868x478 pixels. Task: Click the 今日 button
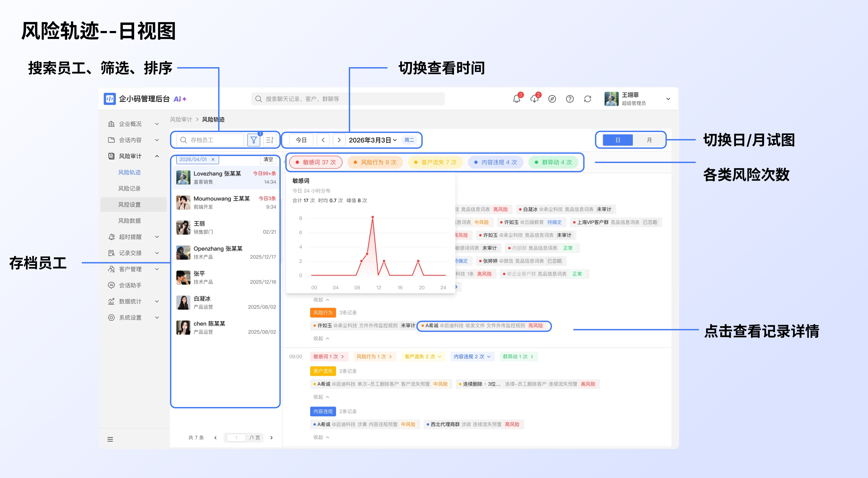tap(301, 140)
